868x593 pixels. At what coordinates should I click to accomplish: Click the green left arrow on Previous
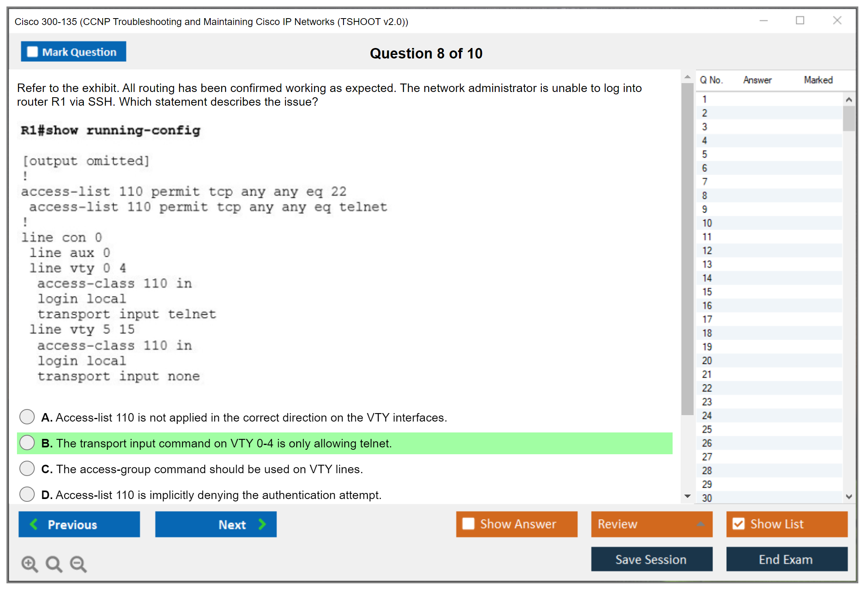tap(34, 524)
